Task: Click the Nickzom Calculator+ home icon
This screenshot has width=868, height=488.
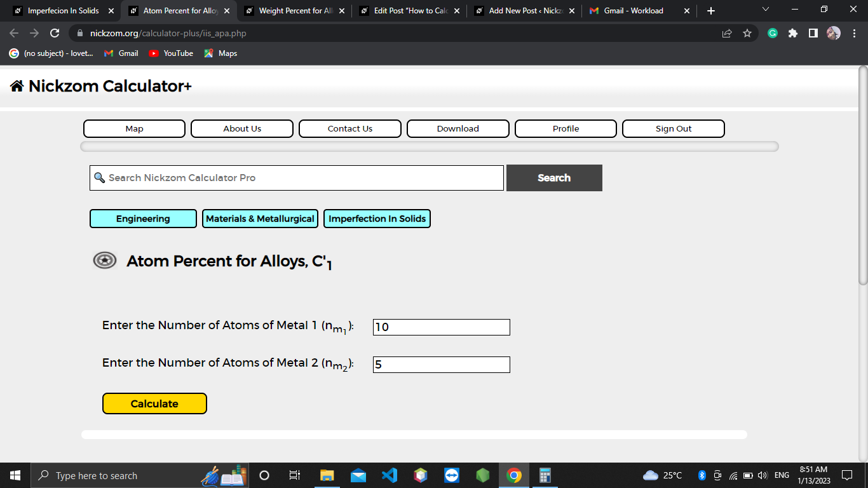Action: [x=17, y=86]
